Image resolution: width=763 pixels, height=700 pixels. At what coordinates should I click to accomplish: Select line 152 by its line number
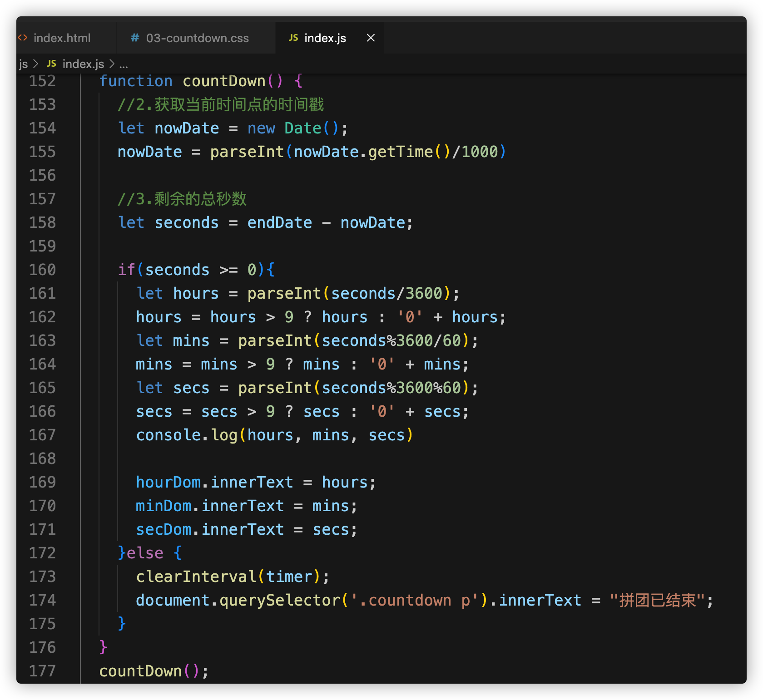pyautogui.click(x=42, y=81)
